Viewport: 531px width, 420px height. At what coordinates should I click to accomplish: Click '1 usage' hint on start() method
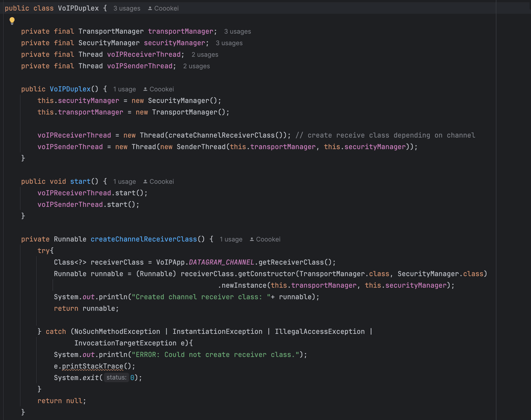tap(124, 182)
